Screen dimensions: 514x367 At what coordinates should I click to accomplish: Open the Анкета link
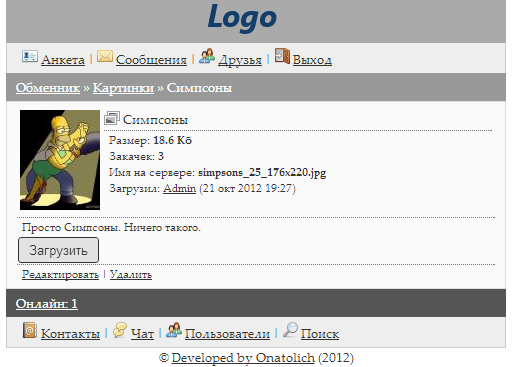click(x=63, y=60)
